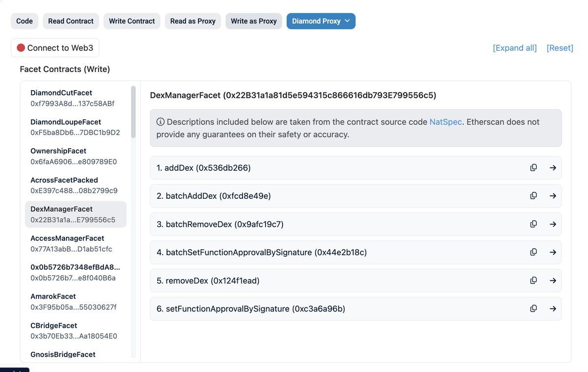
Task: Click the Connect to Web3 button
Action: point(55,47)
